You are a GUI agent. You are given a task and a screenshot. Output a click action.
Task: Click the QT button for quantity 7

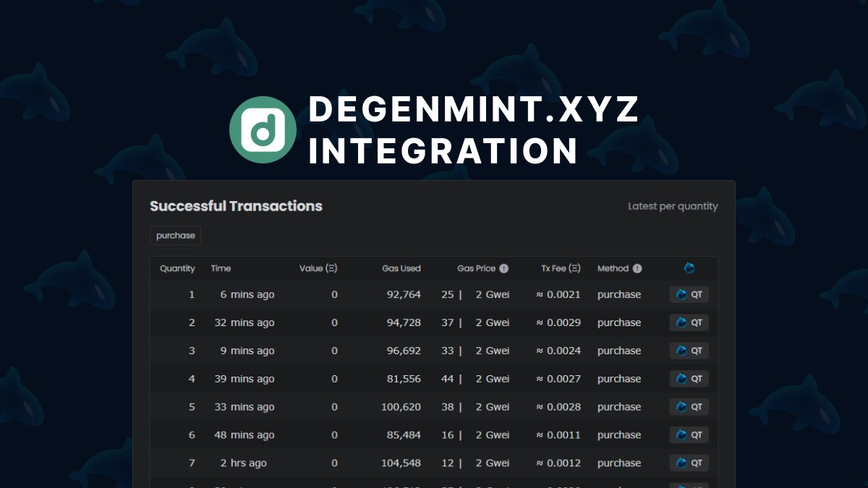[x=689, y=463]
